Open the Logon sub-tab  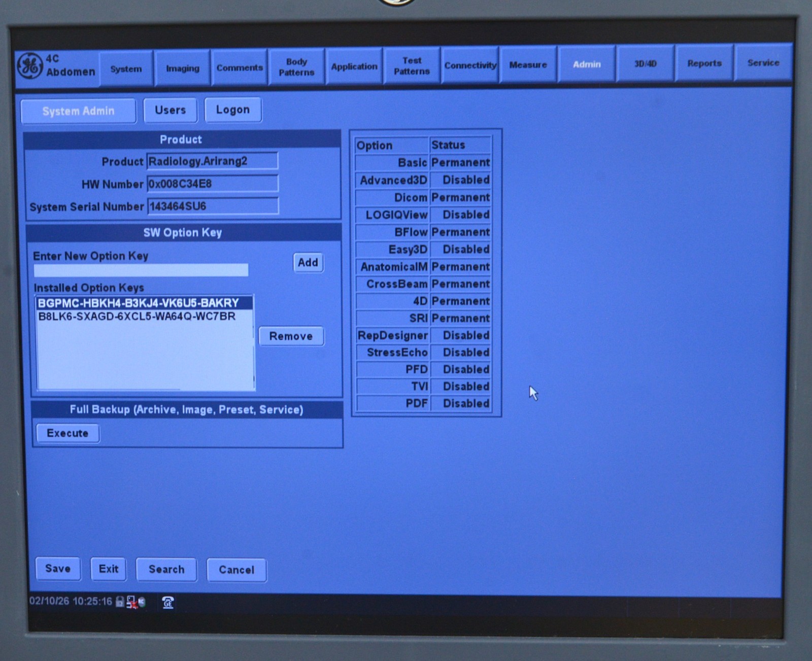coord(232,110)
